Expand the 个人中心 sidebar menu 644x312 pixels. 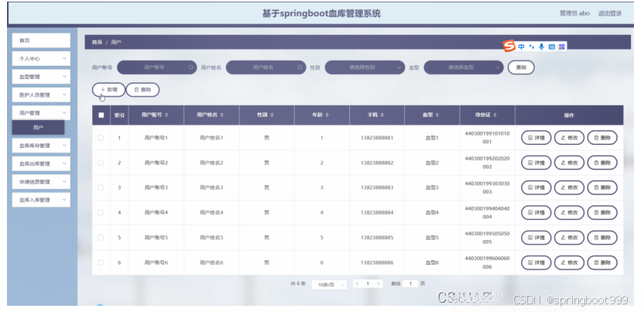tap(41, 59)
